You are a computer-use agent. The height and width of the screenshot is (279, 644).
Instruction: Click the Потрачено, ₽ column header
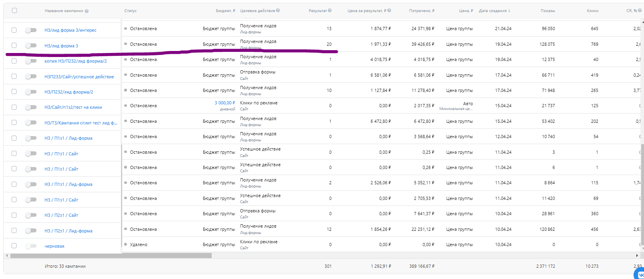(421, 11)
